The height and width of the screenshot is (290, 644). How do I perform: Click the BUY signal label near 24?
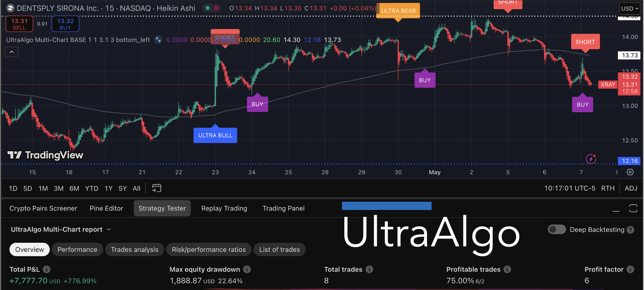[x=257, y=104]
